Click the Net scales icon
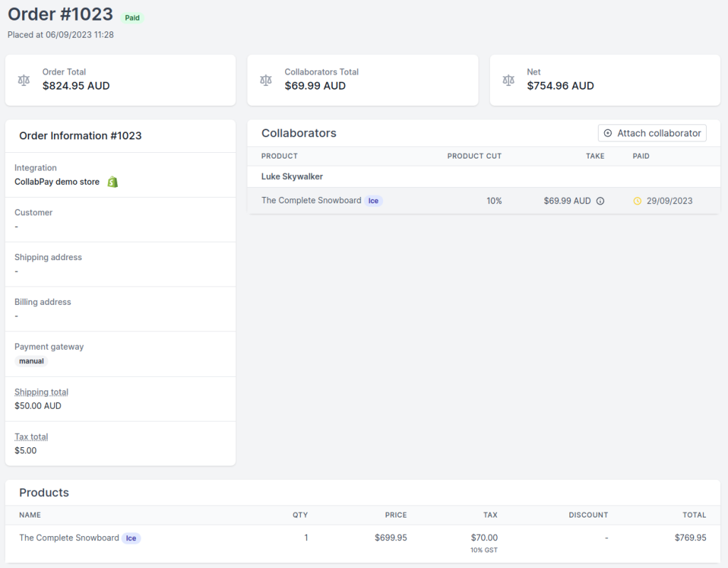 (x=508, y=80)
